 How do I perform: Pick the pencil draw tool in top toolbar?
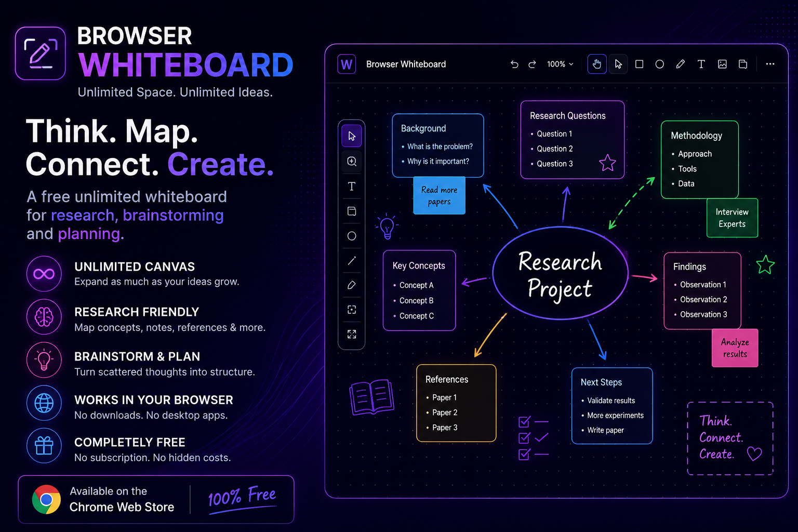681,64
